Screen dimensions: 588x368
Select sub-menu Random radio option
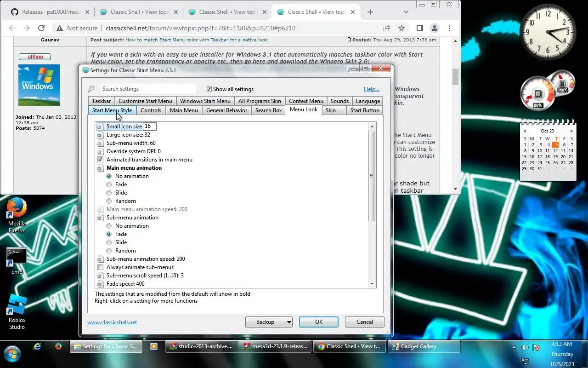(x=109, y=251)
